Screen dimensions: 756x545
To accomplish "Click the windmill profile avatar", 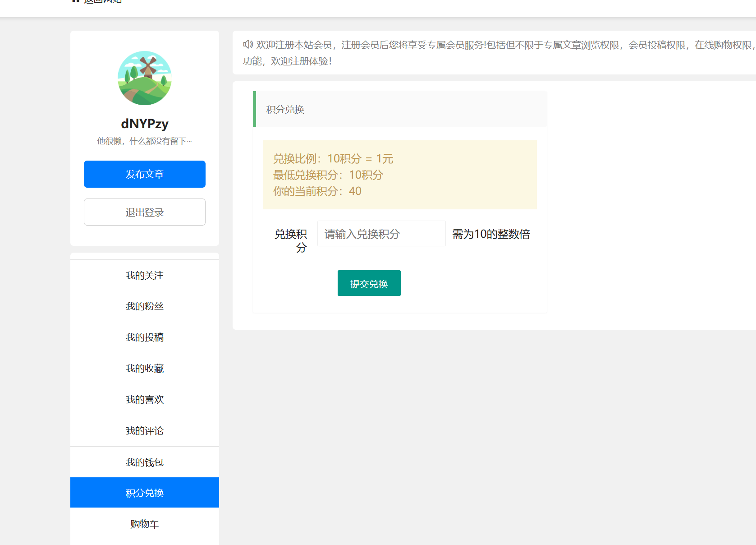I will click(x=144, y=78).
